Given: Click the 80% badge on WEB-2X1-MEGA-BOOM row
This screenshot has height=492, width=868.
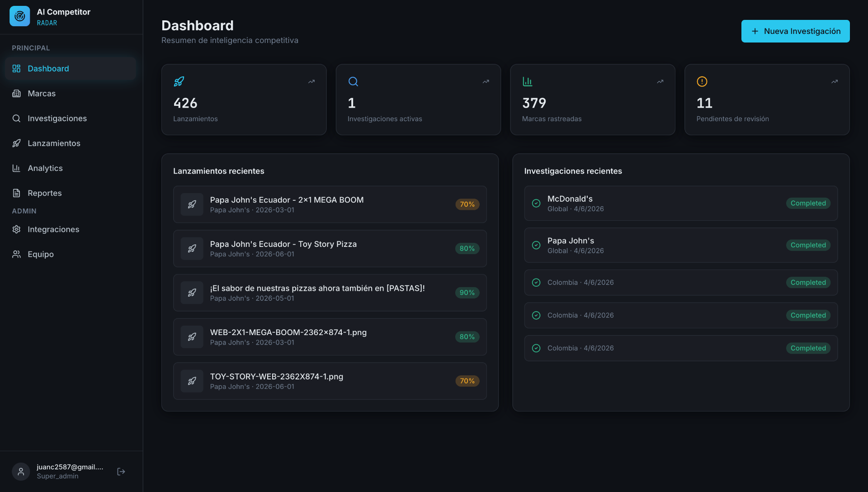Looking at the screenshot, I should (x=467, y=337).
